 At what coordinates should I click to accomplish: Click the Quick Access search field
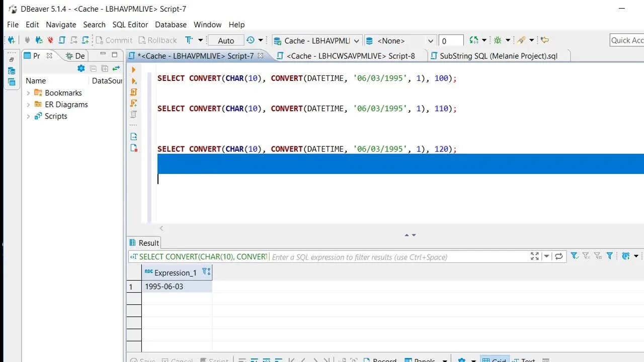tap(626, 40)
